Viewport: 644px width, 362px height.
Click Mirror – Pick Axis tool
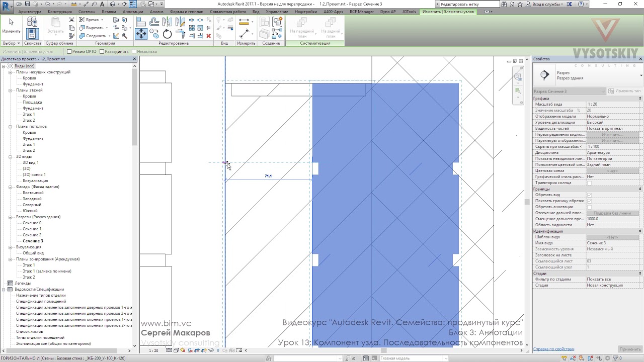point(167,22)
